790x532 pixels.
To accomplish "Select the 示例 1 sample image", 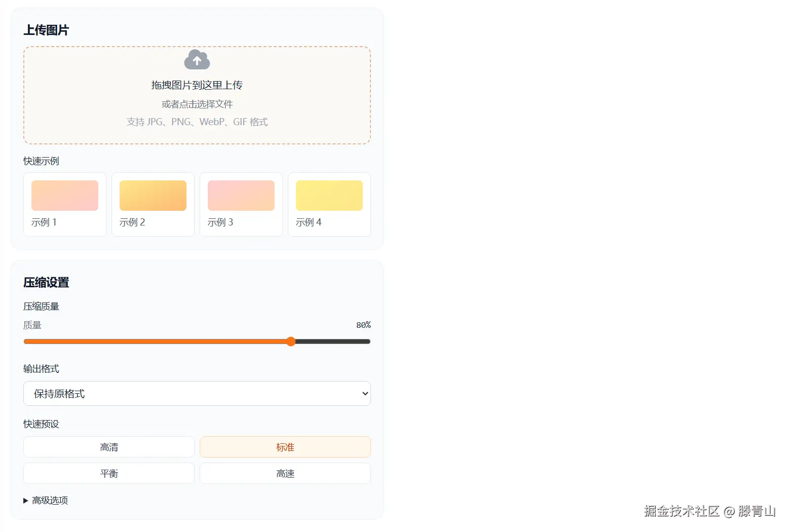I will 64,205.
